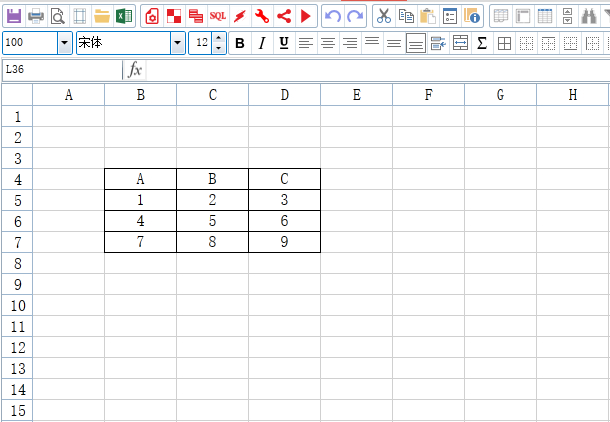Click the green Excel export icon
Viewport: 610px width, 422px height.
124,16
